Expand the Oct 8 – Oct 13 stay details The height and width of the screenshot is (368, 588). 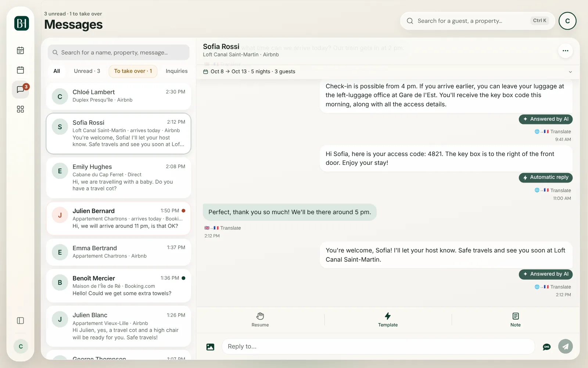pos(388,72)
